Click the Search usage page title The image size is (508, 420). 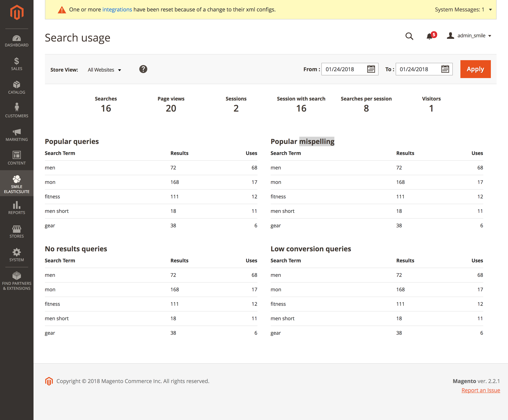77,38
